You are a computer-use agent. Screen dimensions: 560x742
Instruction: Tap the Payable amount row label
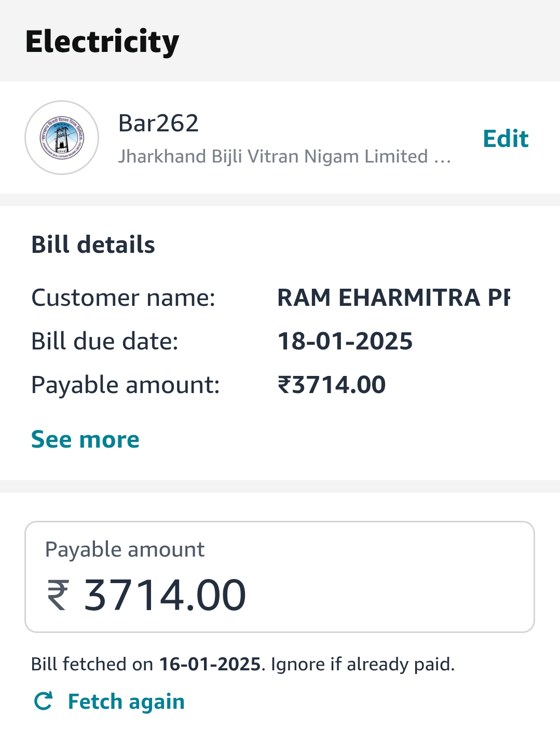pos(126,385)
